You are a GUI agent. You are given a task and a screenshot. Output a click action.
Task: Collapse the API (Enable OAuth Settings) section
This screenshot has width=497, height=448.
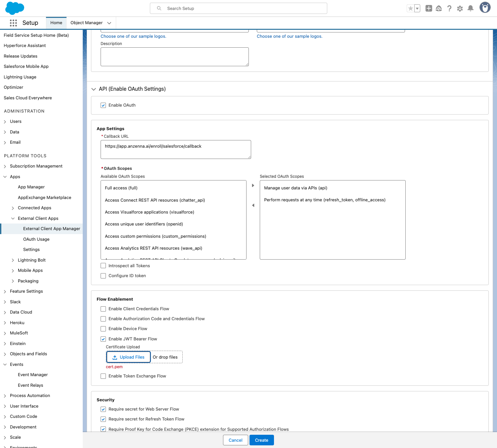click(94, 89)
